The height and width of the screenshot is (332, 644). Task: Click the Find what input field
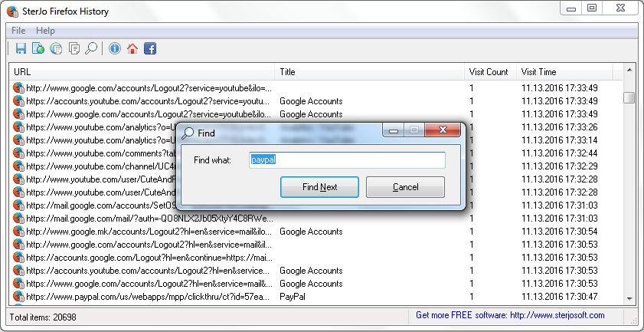coord(347,160)
